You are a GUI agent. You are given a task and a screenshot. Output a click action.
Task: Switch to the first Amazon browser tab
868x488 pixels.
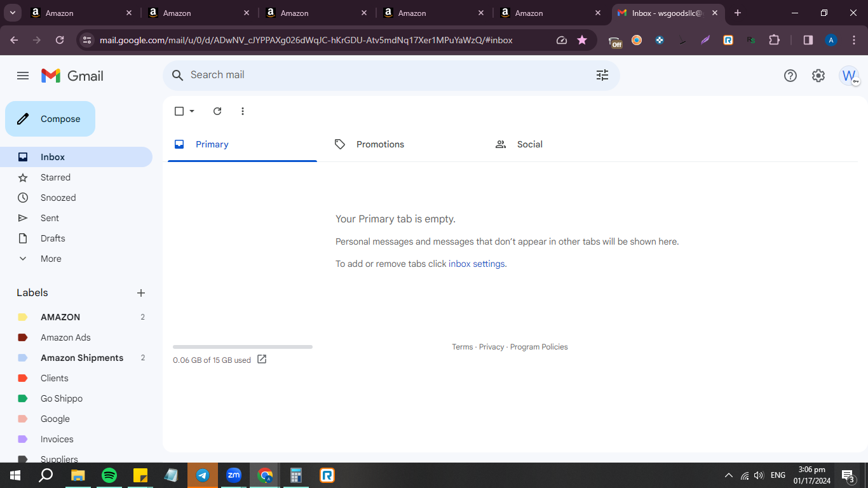(83, 13)
